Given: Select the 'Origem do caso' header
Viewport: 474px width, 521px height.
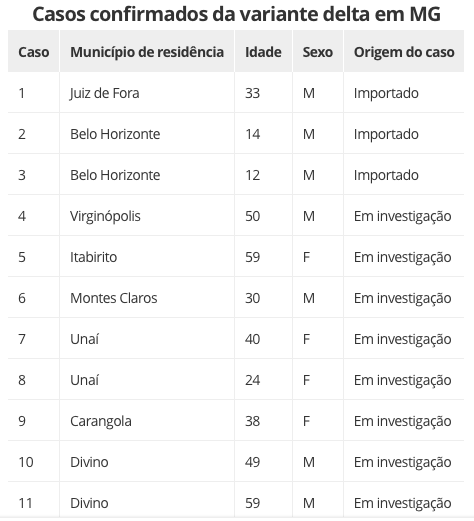Looking at the screenshot, I should [404, 52].
